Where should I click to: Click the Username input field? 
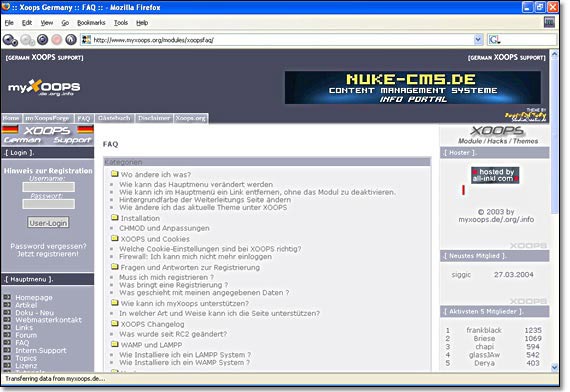[x=49, y=187]
